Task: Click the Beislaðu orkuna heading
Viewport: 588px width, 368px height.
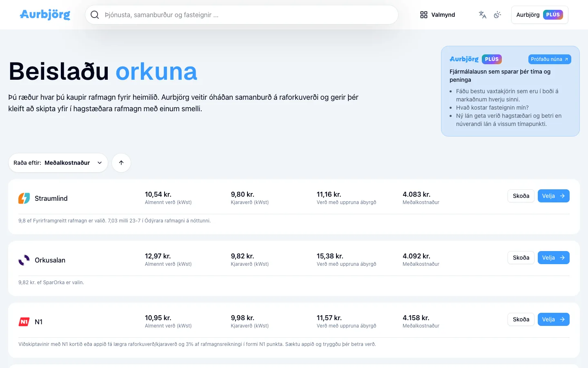Action: click(103, 72)
